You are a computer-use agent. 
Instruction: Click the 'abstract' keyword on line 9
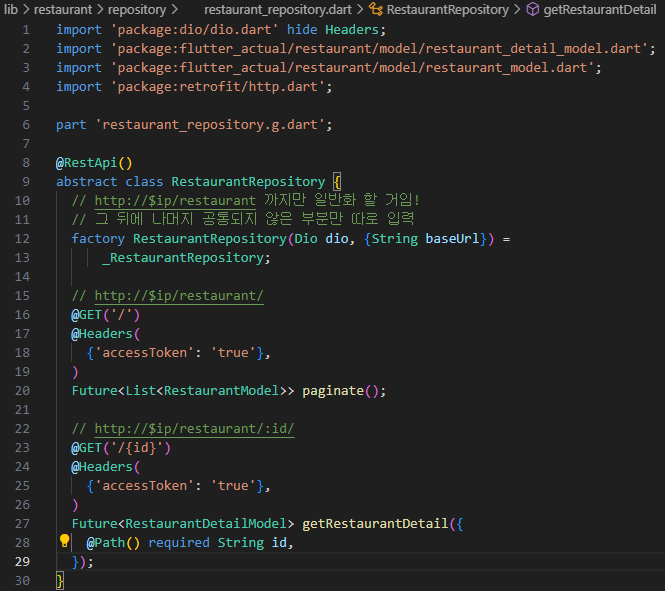(87, 181)
